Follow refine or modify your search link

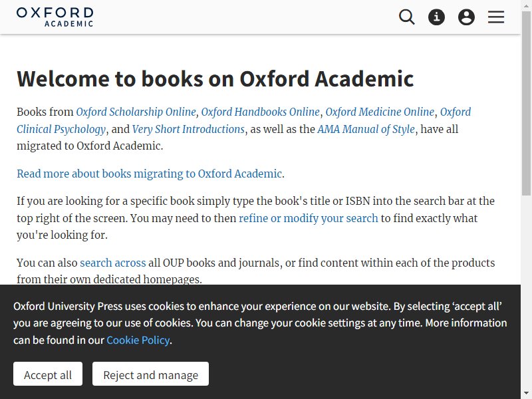click(309, 218)
